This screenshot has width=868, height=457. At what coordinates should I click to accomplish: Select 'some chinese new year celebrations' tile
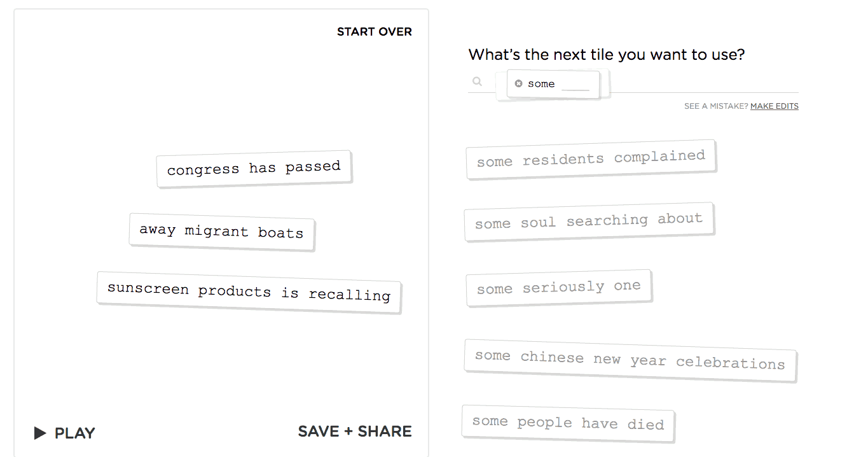(630, 360)
